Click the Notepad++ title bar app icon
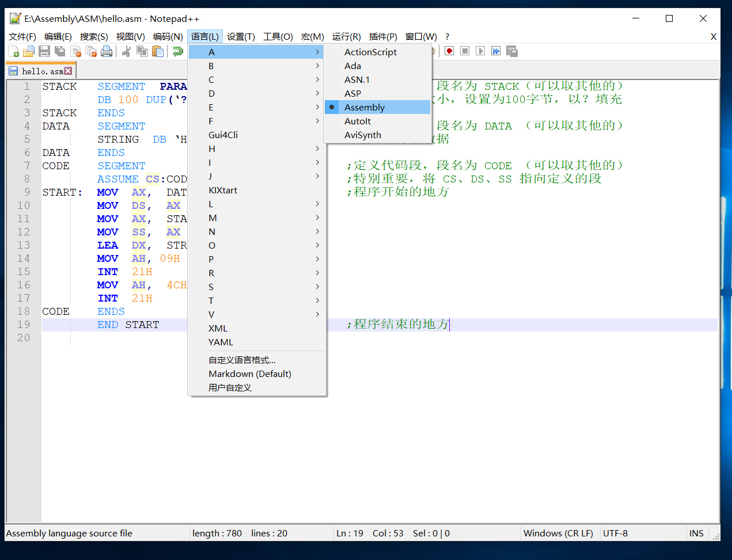Viewport: 732px width, 560px height. [x=16, y=18]
